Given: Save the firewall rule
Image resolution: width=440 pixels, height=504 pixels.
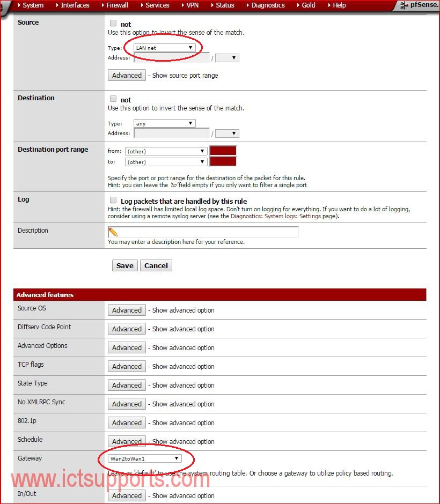Looking at the screenshot, I should [125, 265].
